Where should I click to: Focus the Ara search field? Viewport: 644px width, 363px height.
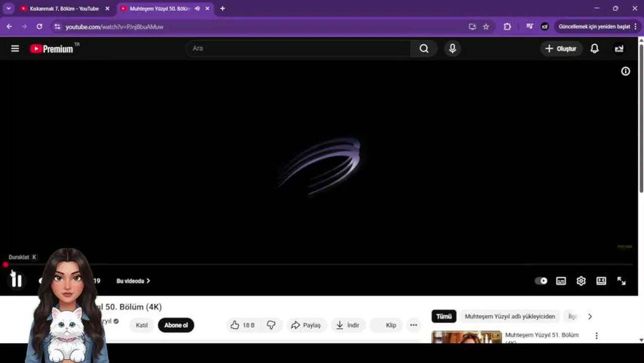pyautogui.click(x=298, y=48)
